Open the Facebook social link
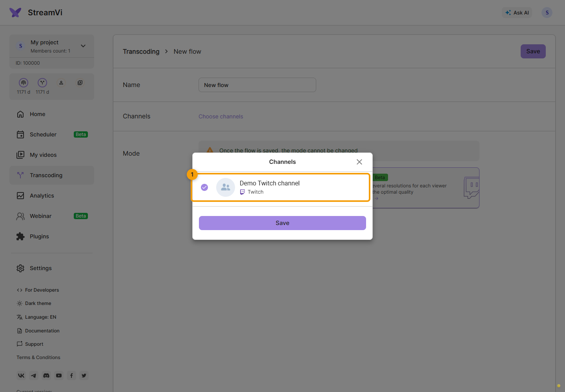Image resolution: width=565 pixels, height=392 pixels. click(x=71, y=376)
